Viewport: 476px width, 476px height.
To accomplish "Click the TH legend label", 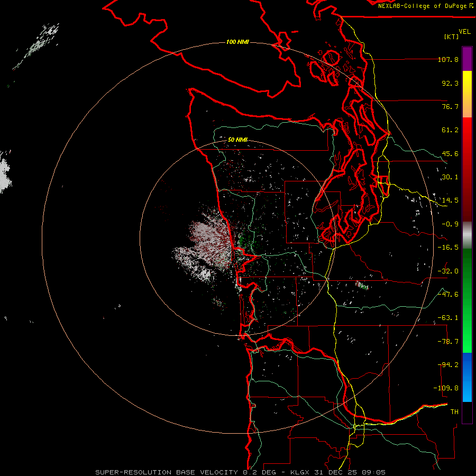I will [x=454, y=412].
